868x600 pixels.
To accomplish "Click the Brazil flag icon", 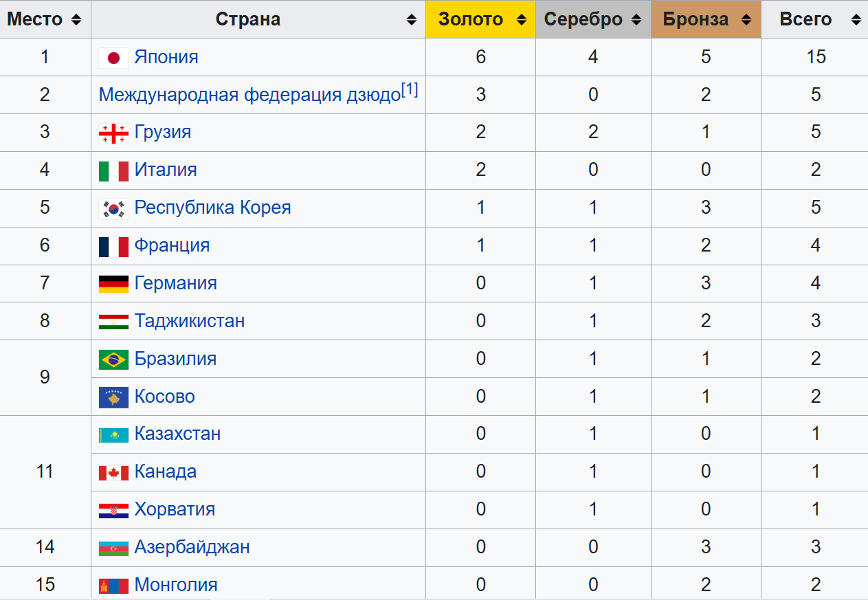I will (x=113, y=359).
